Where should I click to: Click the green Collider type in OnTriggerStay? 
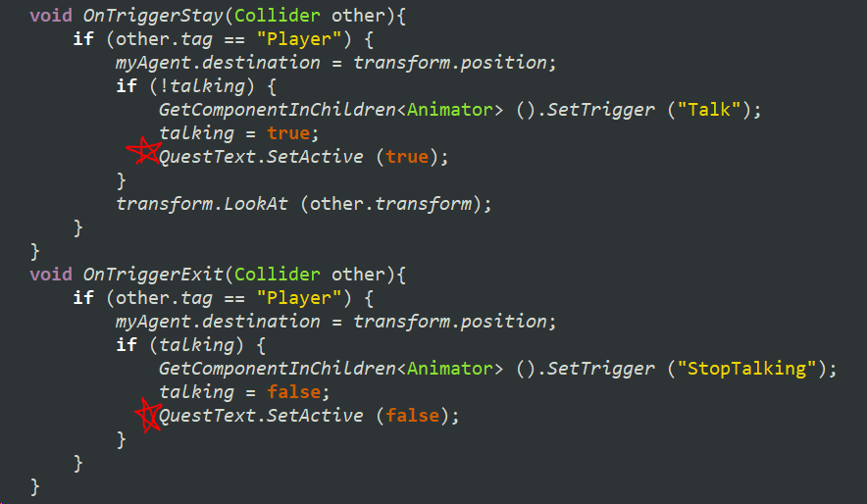pos(277,16)
